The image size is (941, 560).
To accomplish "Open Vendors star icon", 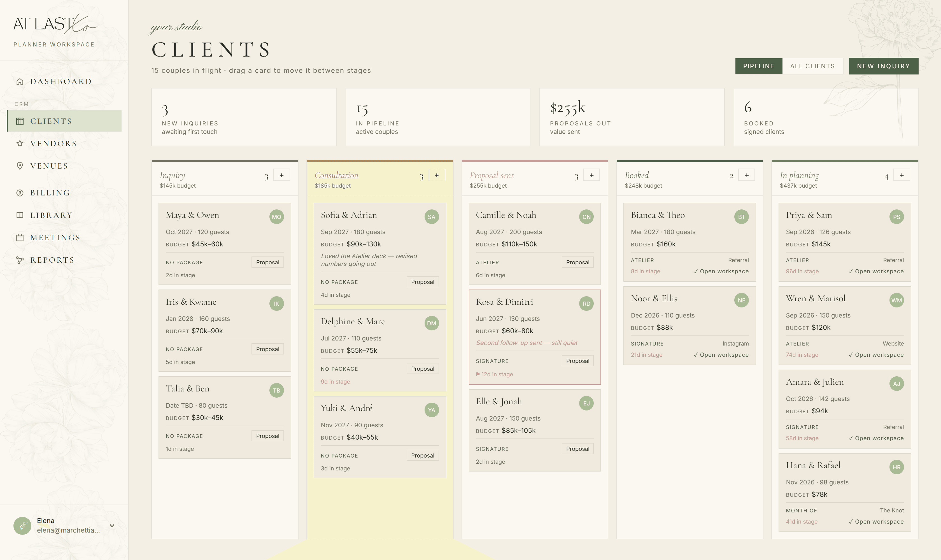I will click(x=20, y=143).
